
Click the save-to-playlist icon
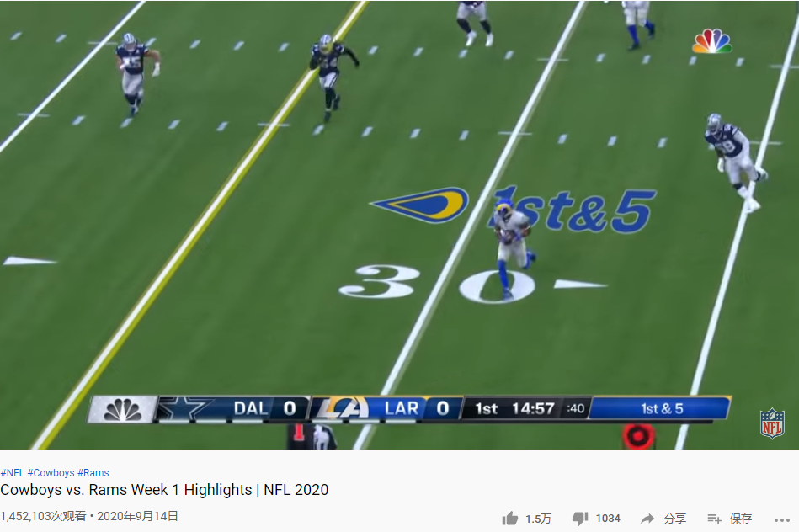[714, 519]
